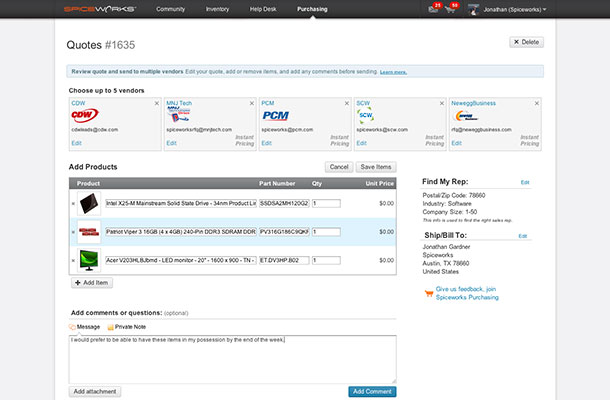Screen dimensions: 610x400
Task: Open the Acer monitor product thumbnail
Action: [89, 260]
